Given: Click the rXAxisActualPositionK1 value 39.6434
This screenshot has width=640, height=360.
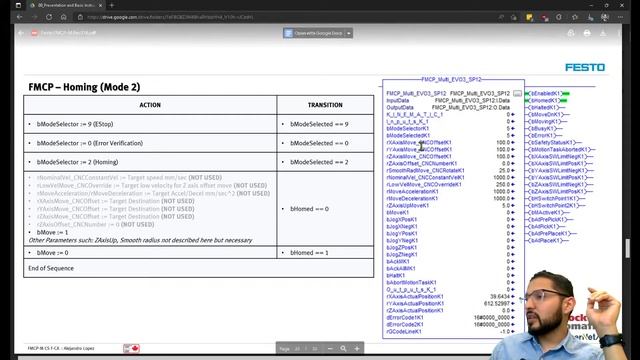Looking at the screenshot, I should pos(500,296).
